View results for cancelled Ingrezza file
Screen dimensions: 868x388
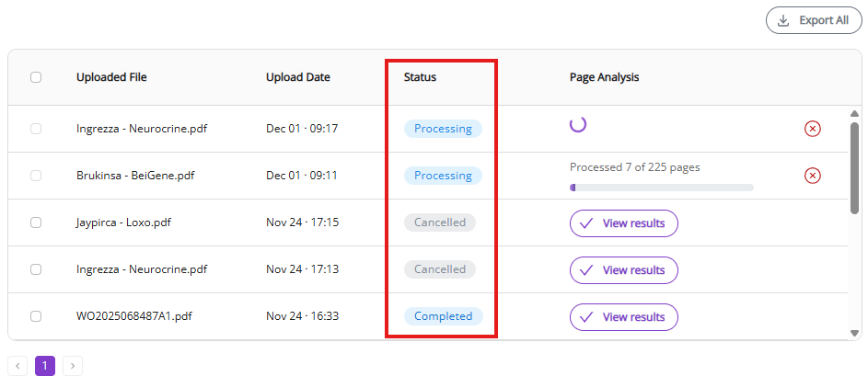coord(623,270)
